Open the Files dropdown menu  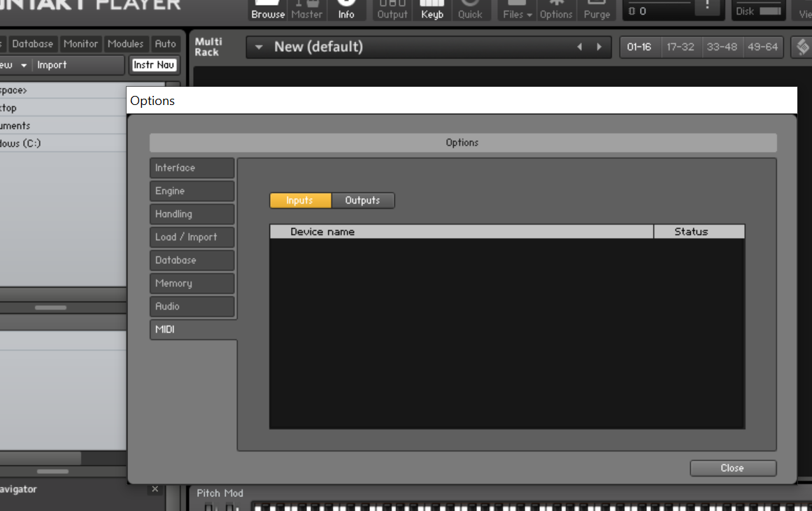pos(518,10)
